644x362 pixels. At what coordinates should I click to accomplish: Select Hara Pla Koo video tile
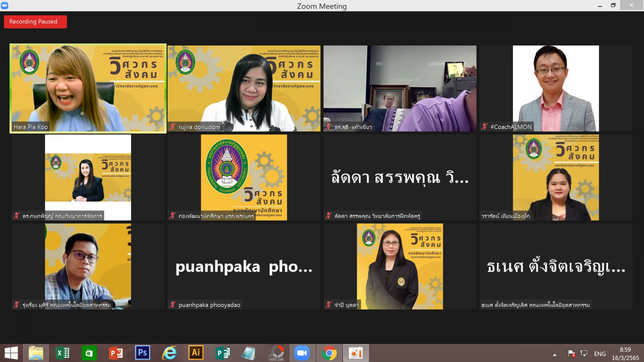click(88, 88)
